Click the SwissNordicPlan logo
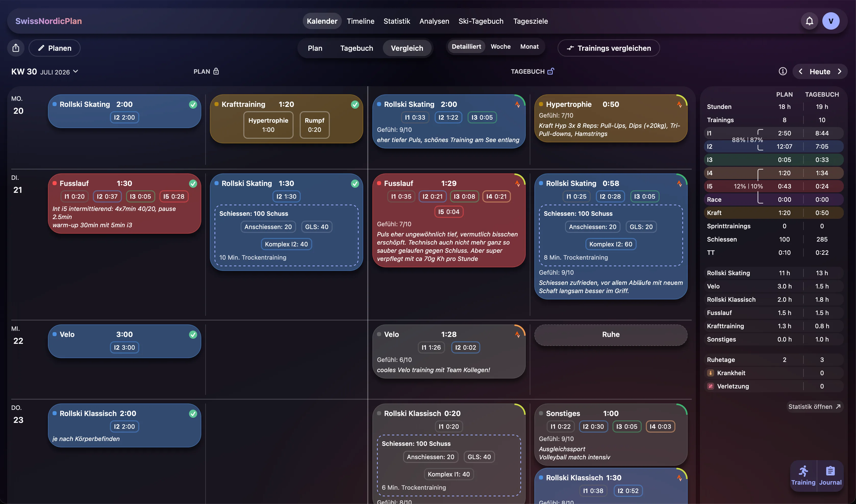The image size is (856, 504). point(48,21)
